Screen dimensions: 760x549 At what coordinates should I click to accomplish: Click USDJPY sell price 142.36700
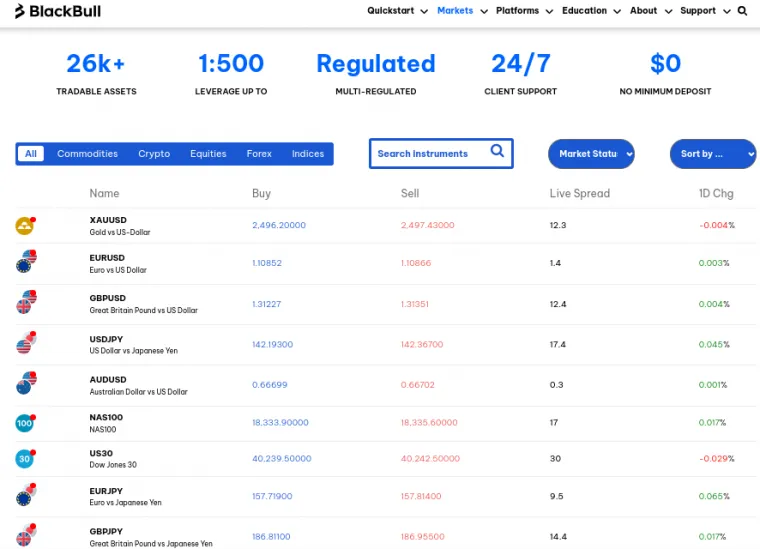pos(422,345)
